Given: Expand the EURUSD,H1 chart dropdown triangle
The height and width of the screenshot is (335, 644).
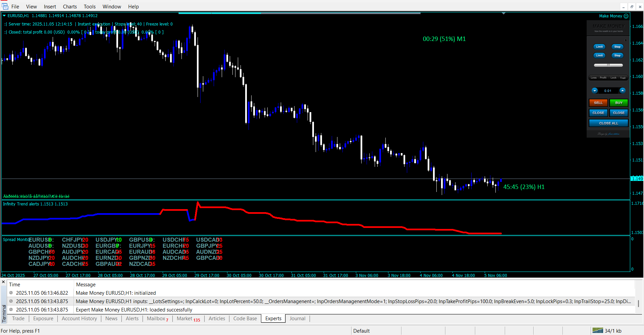Looking at the screenshot, I should click(4, 16).
